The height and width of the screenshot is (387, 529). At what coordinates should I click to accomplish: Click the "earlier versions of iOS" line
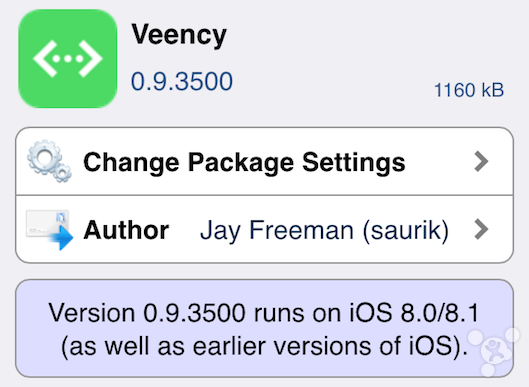pyautogui.click(x=323, y=346)
